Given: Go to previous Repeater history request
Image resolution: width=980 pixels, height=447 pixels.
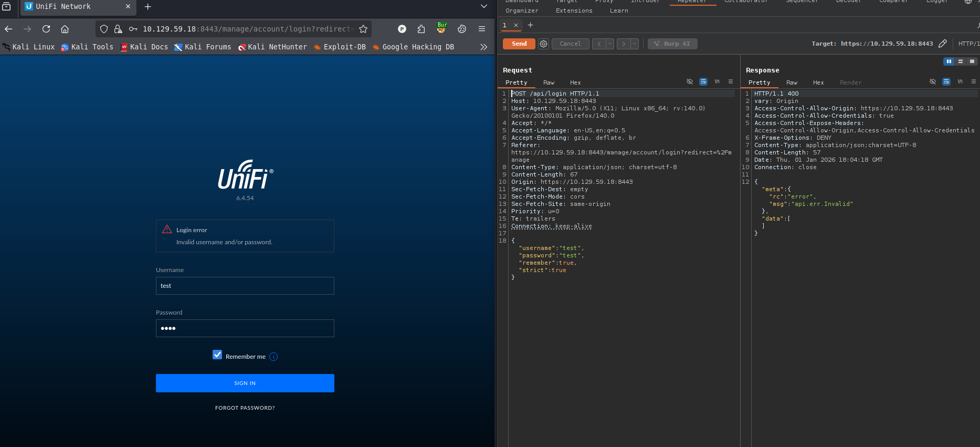Looking at the screenshot, I should [599, 44].
